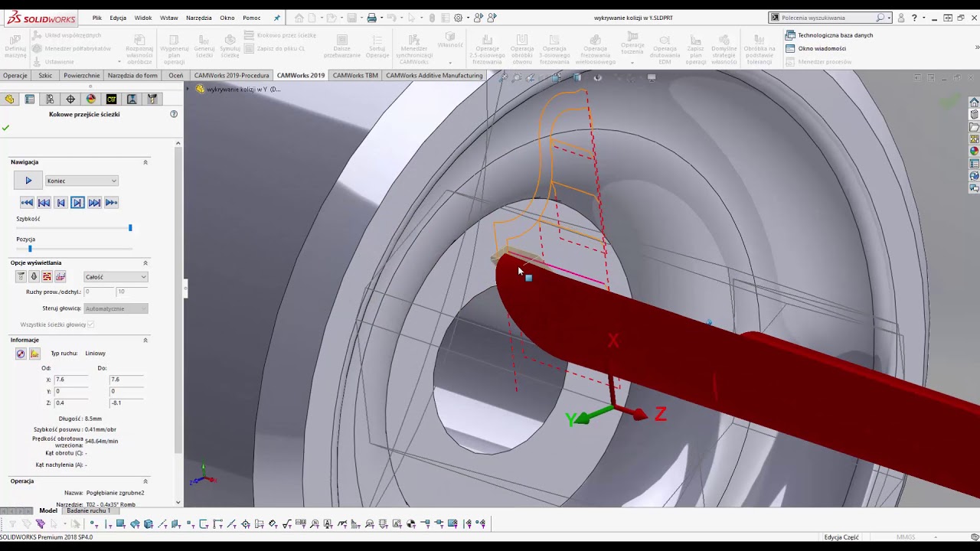Viewport: 980px width, 551px height.
Task: Open the Narzędzia menu
Action: [198, 18]
